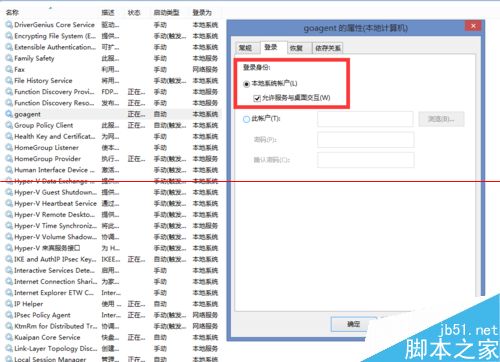500x362 pixels.
Task: Click the 浏览(B)... button
Action: (441, 119)
